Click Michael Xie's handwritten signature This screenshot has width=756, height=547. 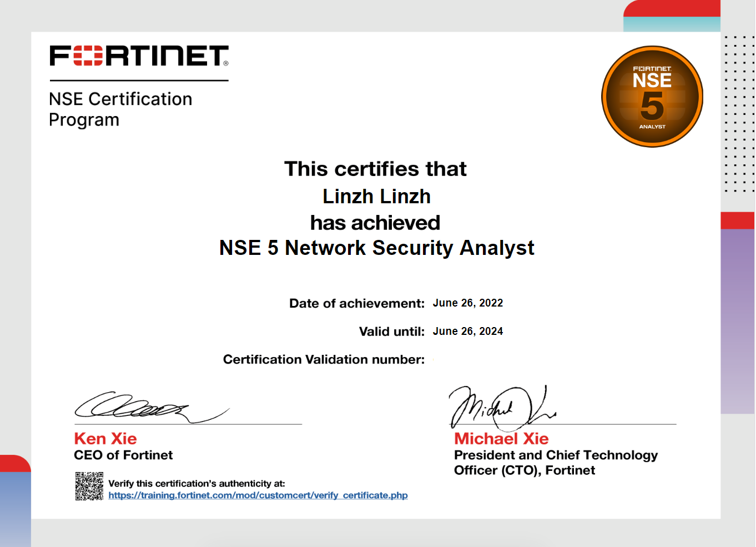pyautogui.click(x=502, y=408)
